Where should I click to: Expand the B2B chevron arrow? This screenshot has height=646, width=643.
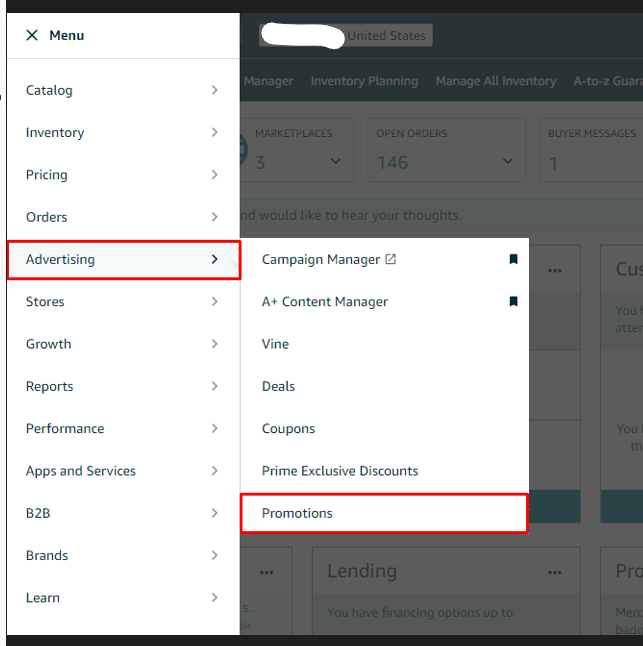[x=215, y=513]
